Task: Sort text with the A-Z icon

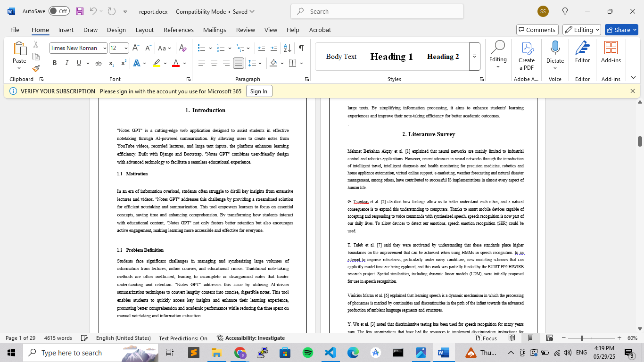Action: [287, 48]
